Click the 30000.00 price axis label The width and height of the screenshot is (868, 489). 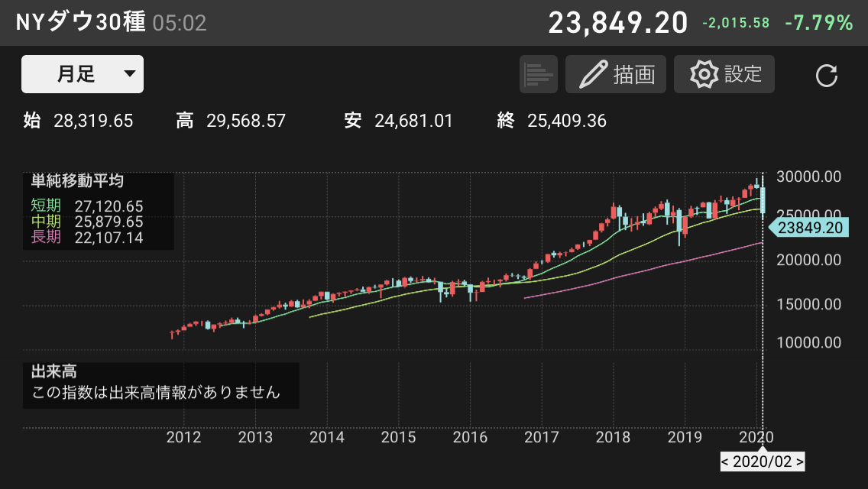[x=808, y=176]
